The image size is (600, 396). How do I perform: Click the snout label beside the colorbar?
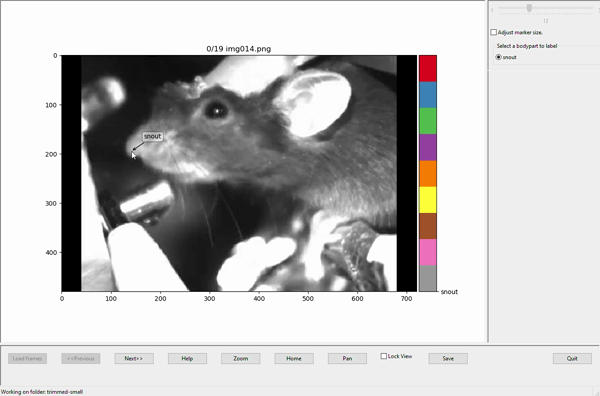click(449, 292)
